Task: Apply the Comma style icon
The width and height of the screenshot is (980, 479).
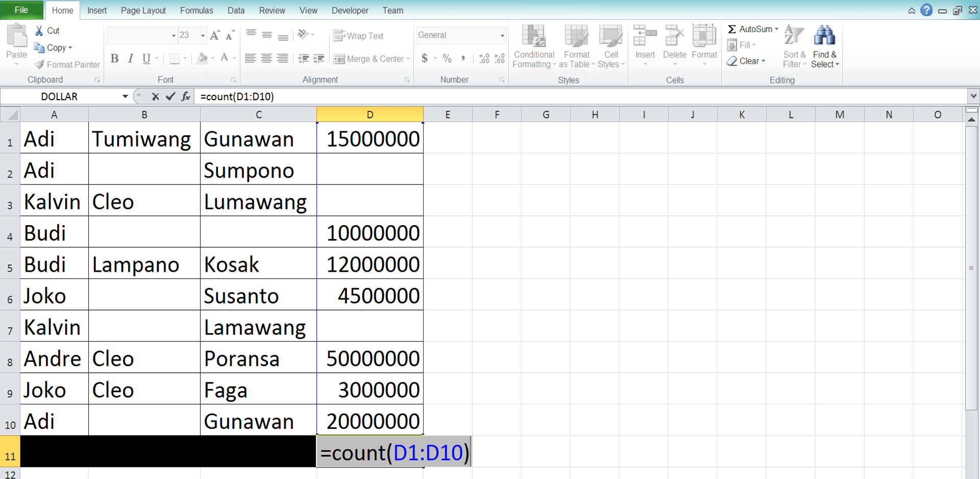Action: tap(463, 59)
